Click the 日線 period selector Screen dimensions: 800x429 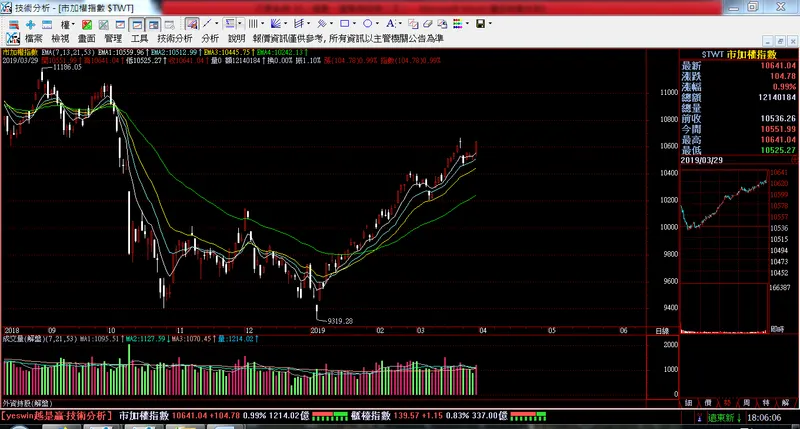662,331
